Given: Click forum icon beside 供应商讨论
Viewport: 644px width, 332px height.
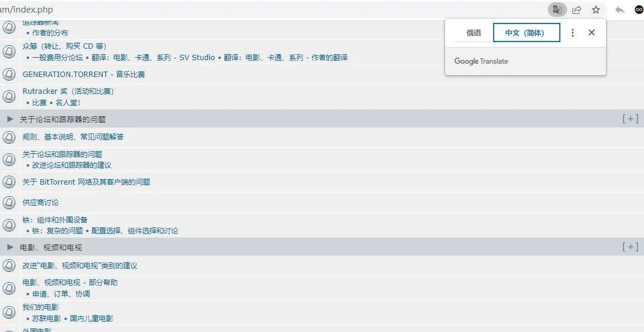Looking at the screenshot, I should pos(9,203).
